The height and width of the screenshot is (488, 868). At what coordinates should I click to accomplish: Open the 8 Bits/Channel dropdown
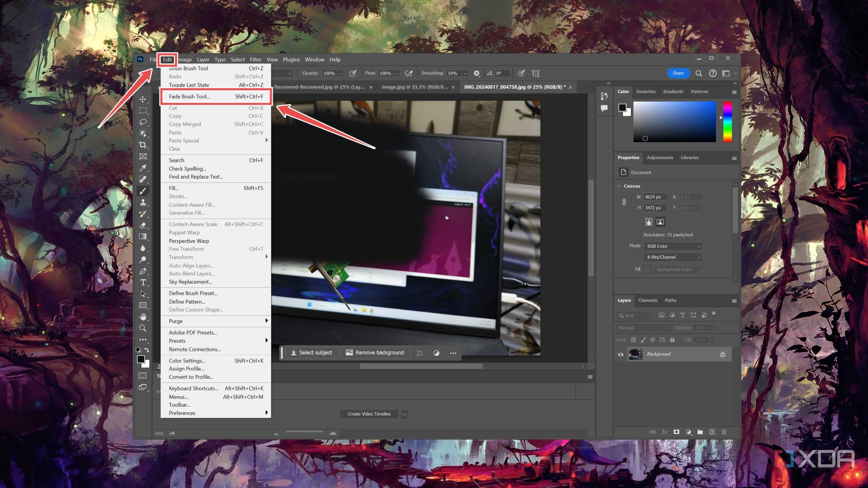673,257
